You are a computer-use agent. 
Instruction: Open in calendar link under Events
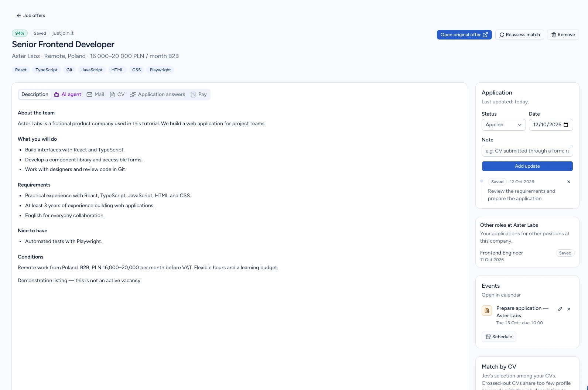point(501,295)
